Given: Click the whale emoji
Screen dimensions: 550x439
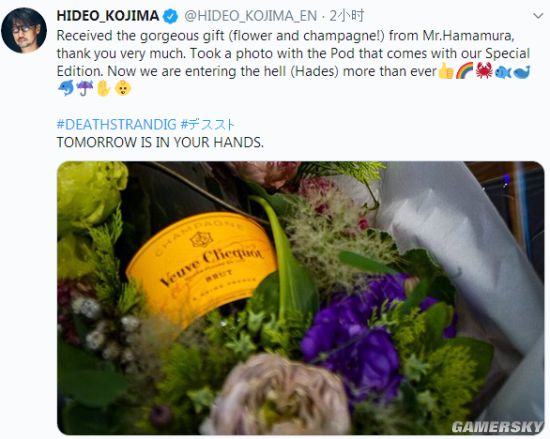Looking at the screenshot, I should point(522,72).
